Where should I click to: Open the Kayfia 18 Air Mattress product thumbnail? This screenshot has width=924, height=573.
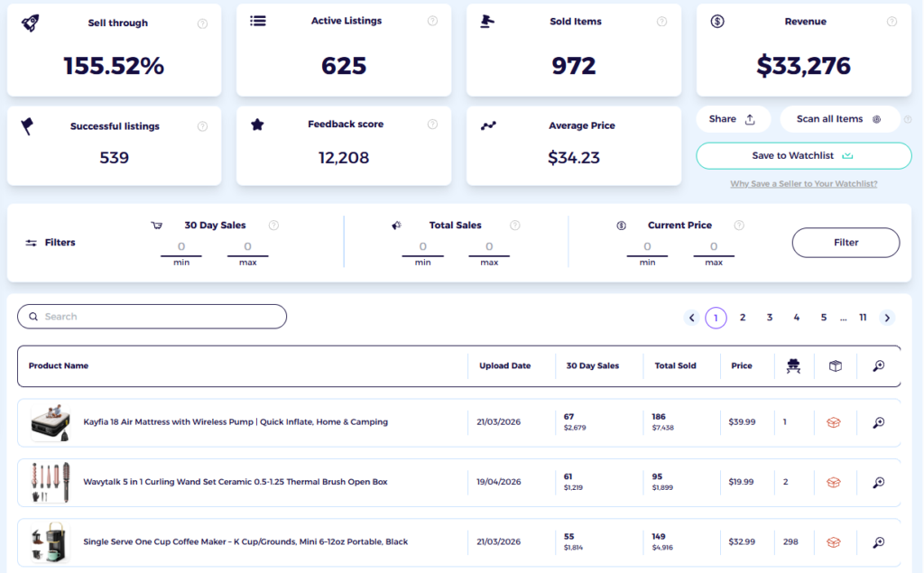(x=51, y=422)
